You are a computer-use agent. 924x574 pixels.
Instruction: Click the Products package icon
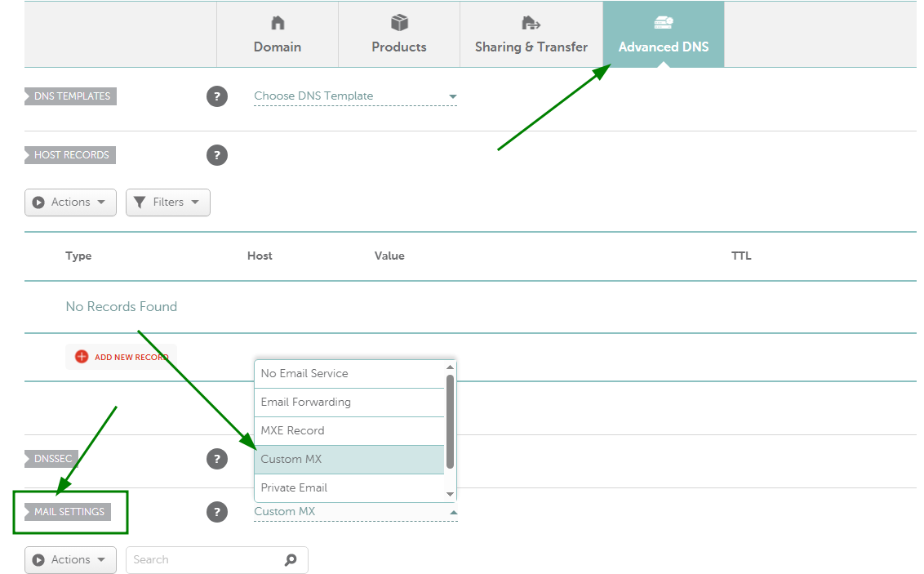click(398, 23)
